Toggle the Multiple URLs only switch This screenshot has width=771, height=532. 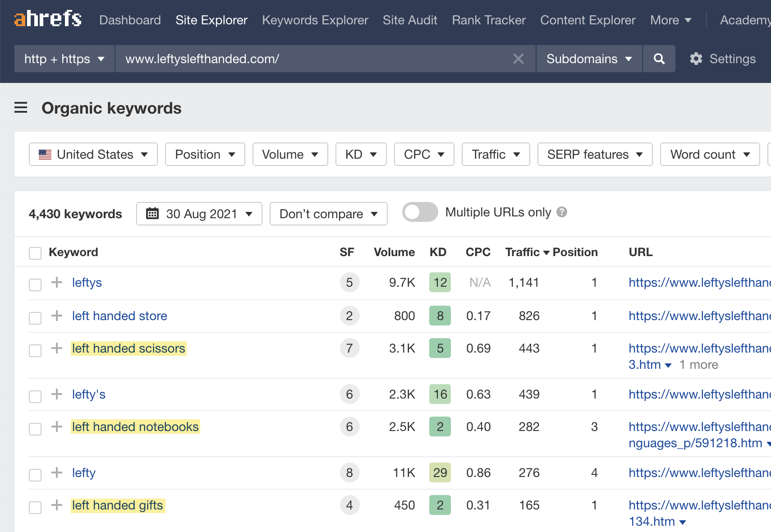tap(420, 212)
